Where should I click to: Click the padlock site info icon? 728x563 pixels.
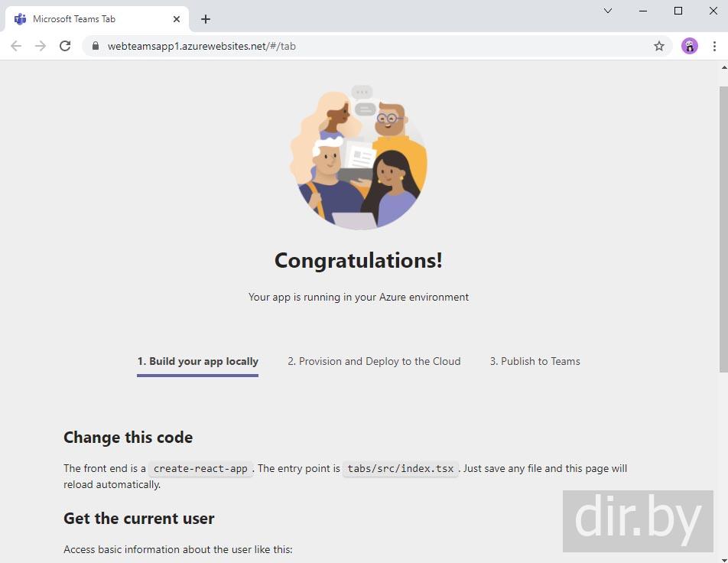95,46
